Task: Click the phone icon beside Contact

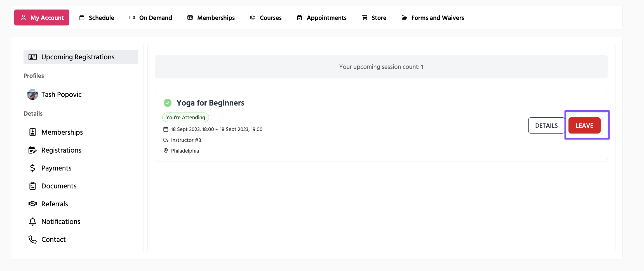Action: pyautogui.click(x=32, y=240)
